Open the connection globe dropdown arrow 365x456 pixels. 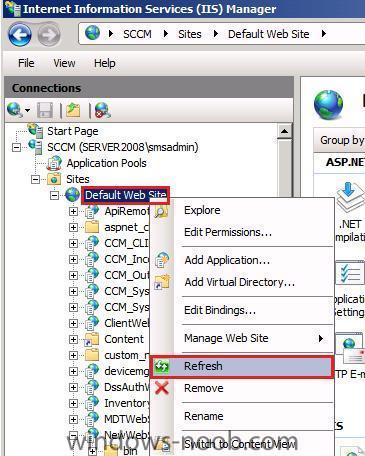coord(27,110)
